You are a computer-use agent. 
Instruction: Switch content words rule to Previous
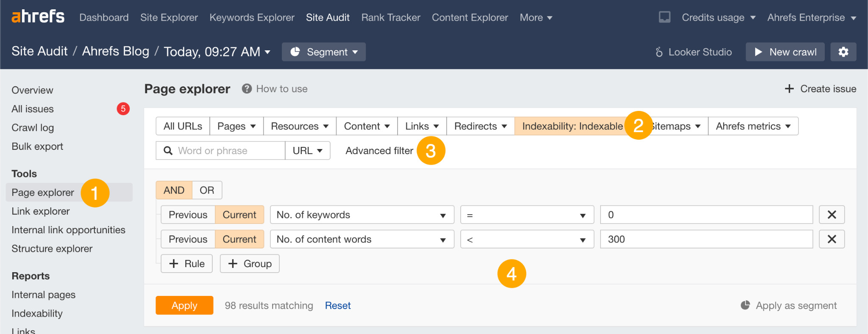(188, 239)
